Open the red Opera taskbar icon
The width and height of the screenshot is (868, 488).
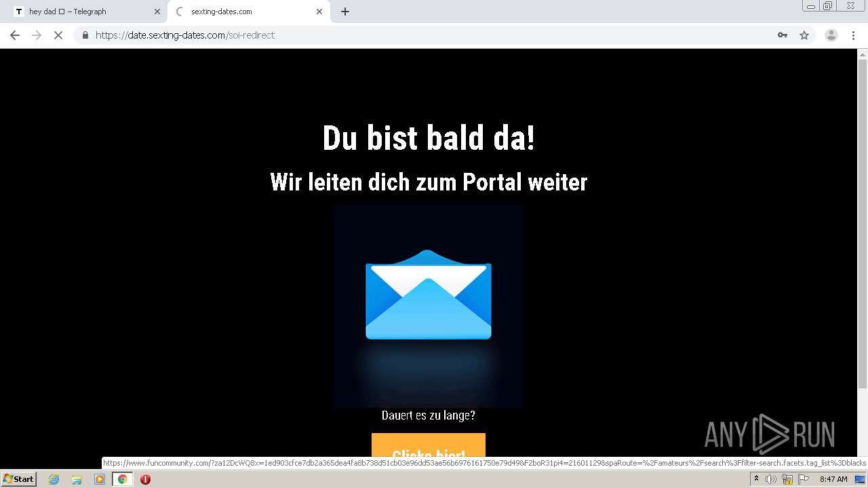145,479
